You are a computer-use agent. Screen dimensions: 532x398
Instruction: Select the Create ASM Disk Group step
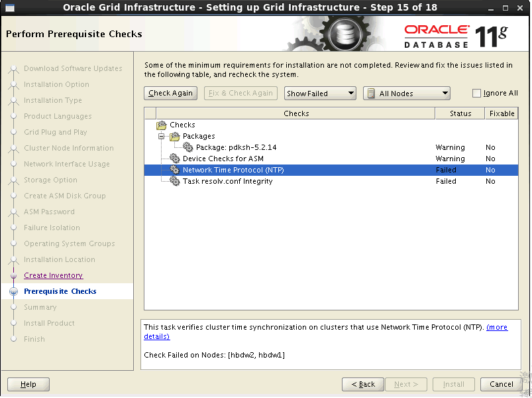[x=65, y=196]
